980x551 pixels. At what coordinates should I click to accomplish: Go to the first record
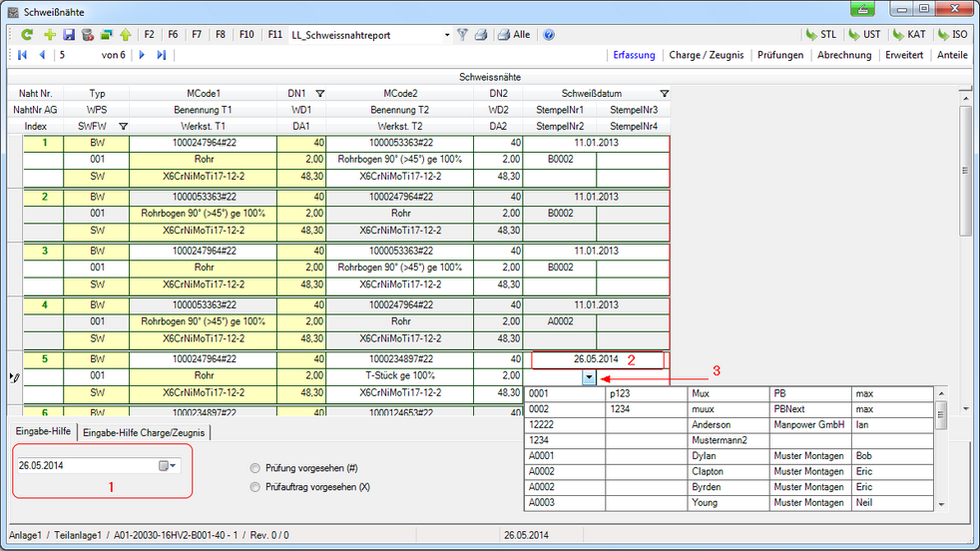(x=24, y=55)
